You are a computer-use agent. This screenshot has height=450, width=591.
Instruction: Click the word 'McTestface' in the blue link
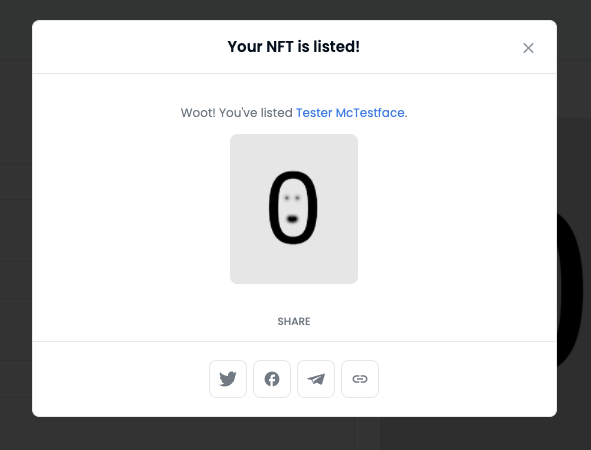370,113
